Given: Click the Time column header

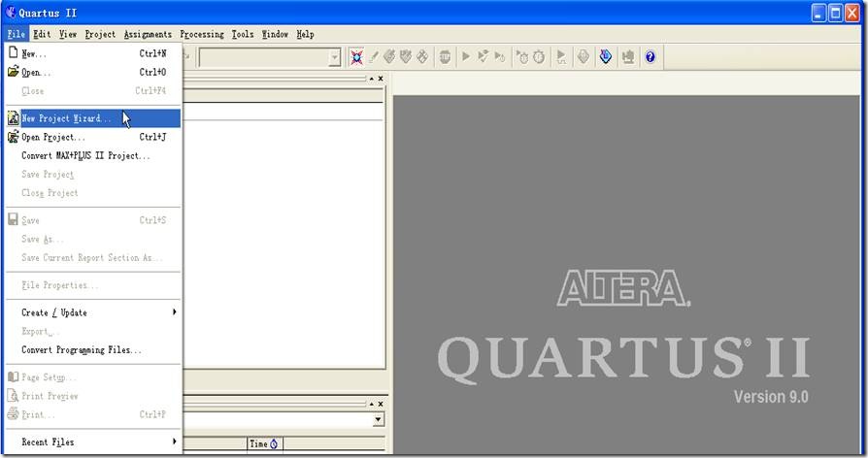Looking at the screenshot, I should pyautogui.click(x=263, y=444).
